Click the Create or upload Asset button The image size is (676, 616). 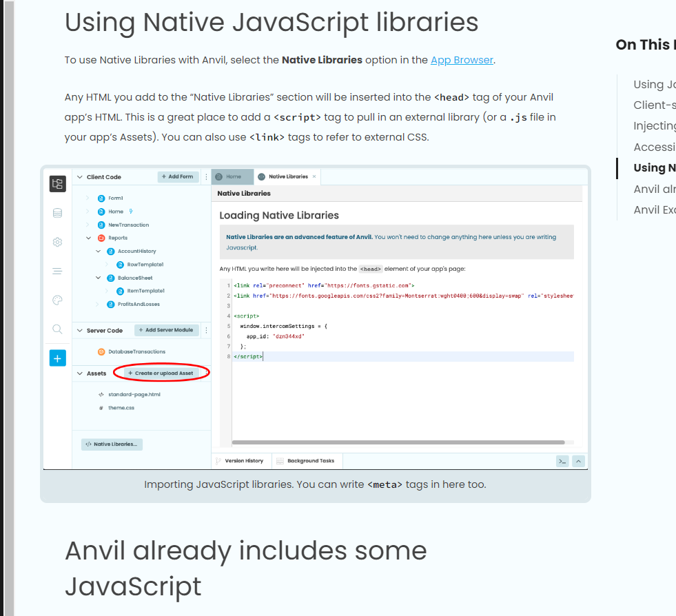(x=161, y=373)
